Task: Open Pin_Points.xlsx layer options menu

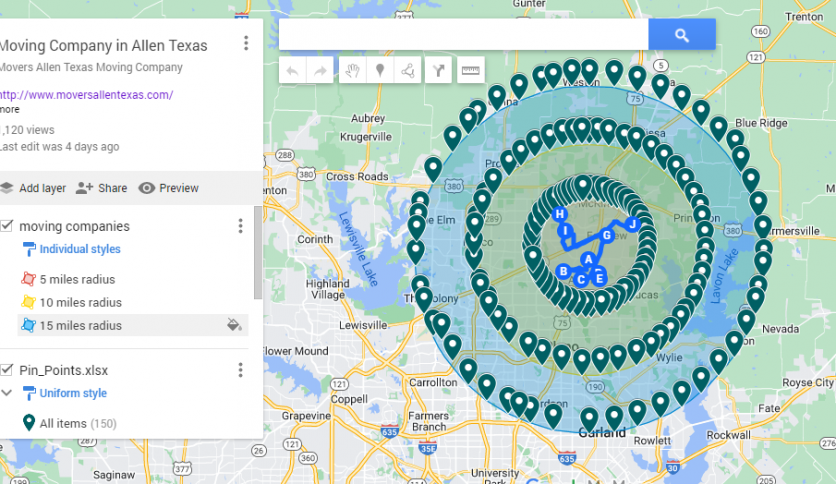Action: [240, 370]
